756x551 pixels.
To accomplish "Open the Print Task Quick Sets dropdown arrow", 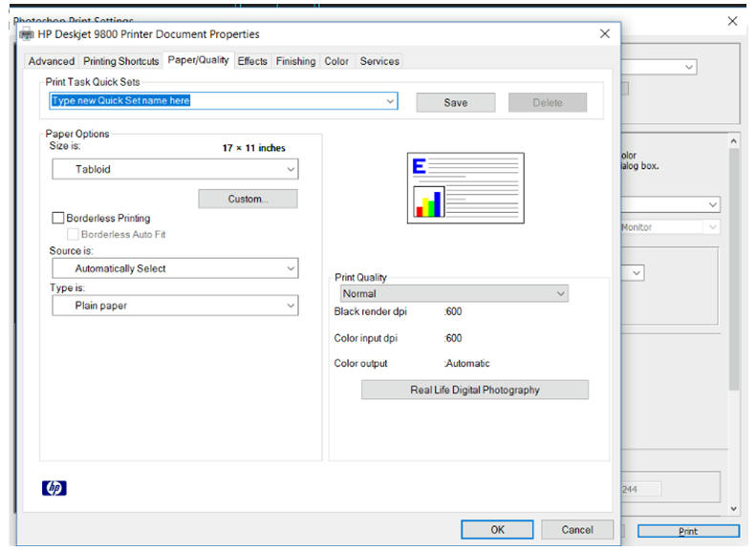I will coord(390,101).
